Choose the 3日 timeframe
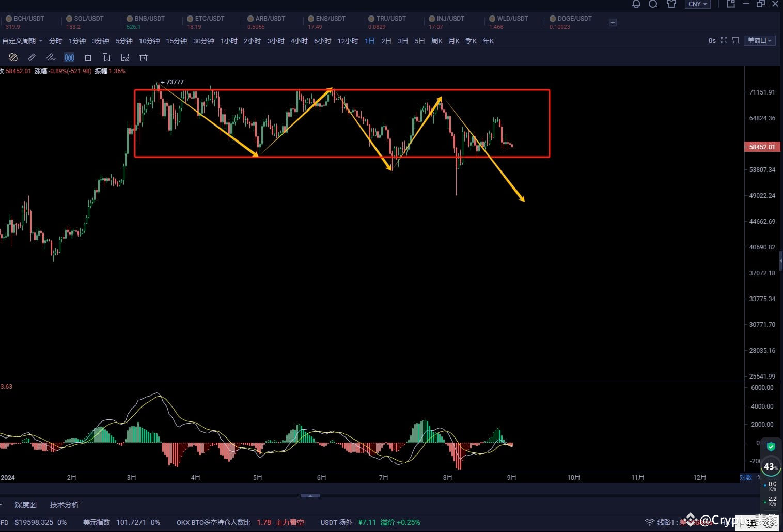The image size is (783, 532). click(403, 41)
